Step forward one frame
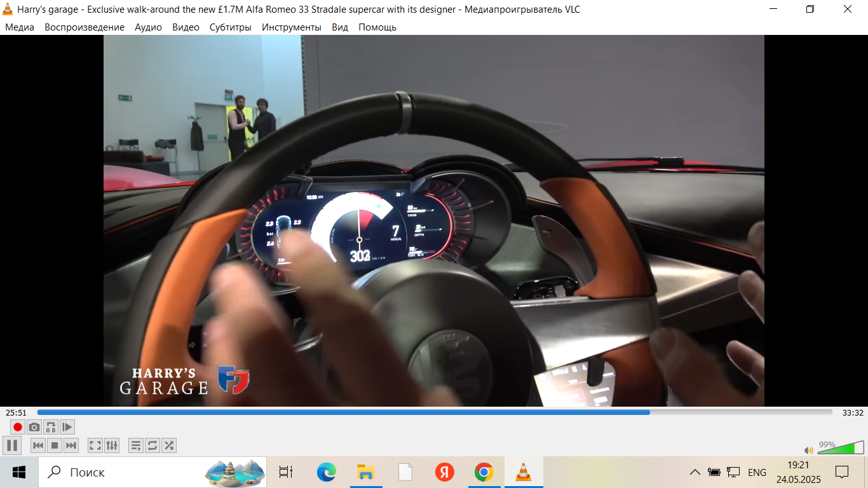This screenshot has width=868, height=488. [67, 427]
